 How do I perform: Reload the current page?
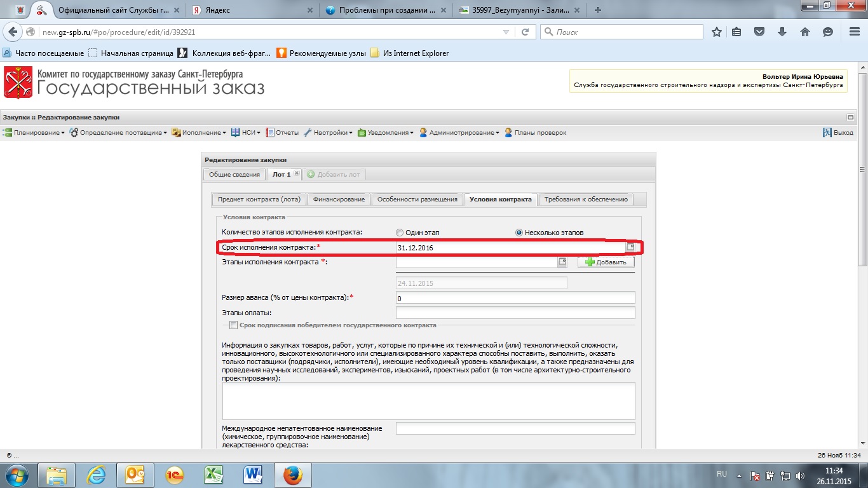coord(526,32)
